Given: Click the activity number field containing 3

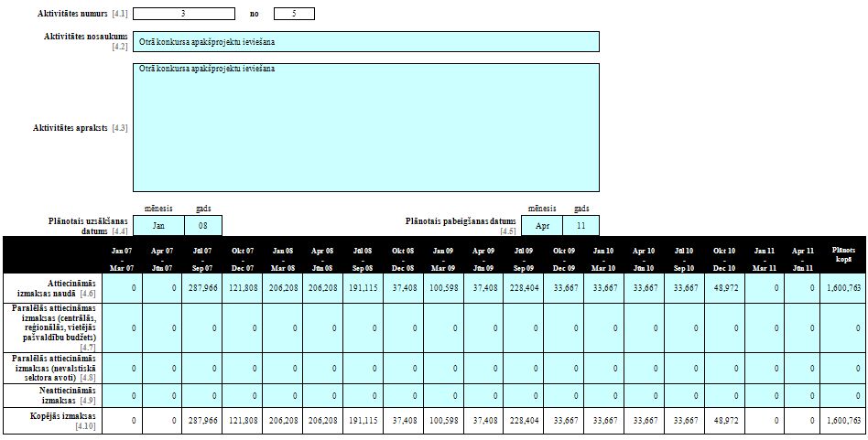Looking at the screenshot, I should pos(184,14).
